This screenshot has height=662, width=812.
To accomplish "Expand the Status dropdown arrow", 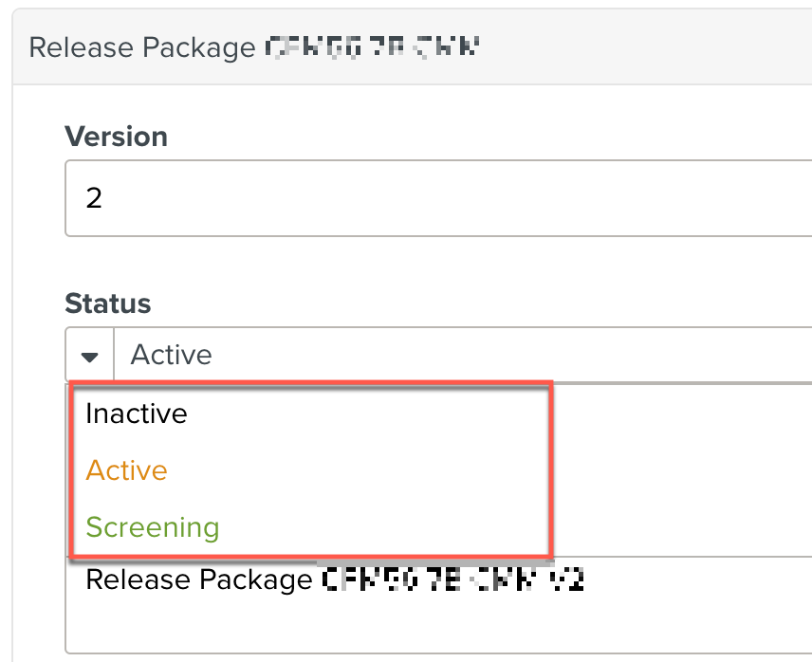I will pos(90,356).
